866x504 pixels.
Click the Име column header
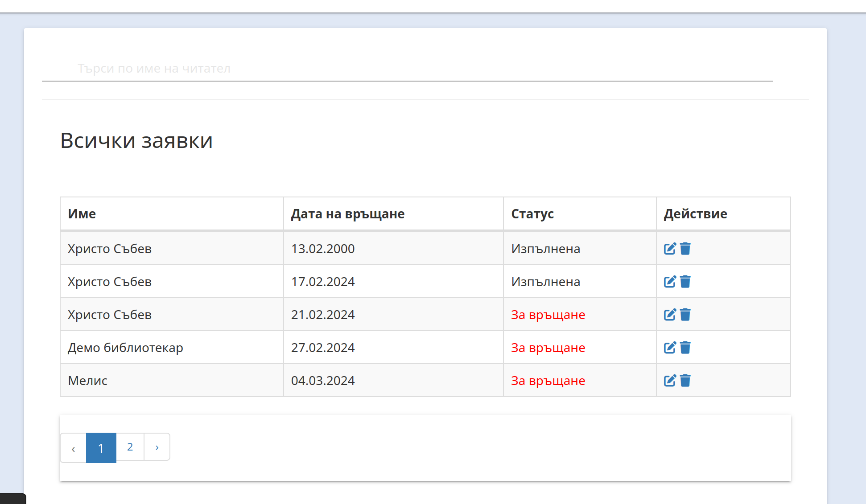(x=82, y=214)
